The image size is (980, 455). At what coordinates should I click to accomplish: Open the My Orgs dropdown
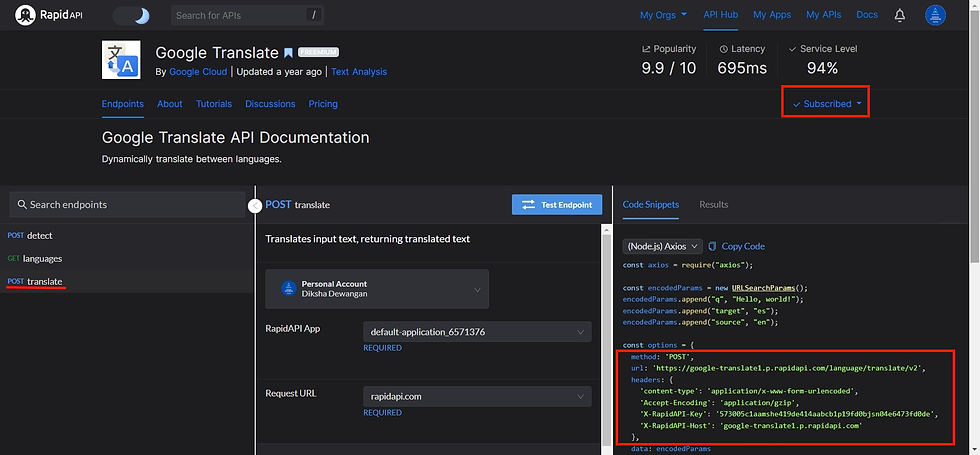pos(663,15)
